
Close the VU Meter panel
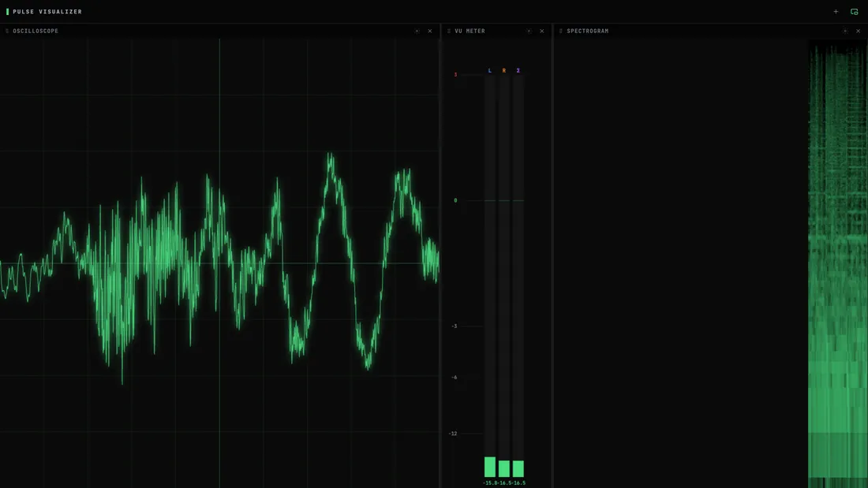pyautogui.click(x=541, y=31)
